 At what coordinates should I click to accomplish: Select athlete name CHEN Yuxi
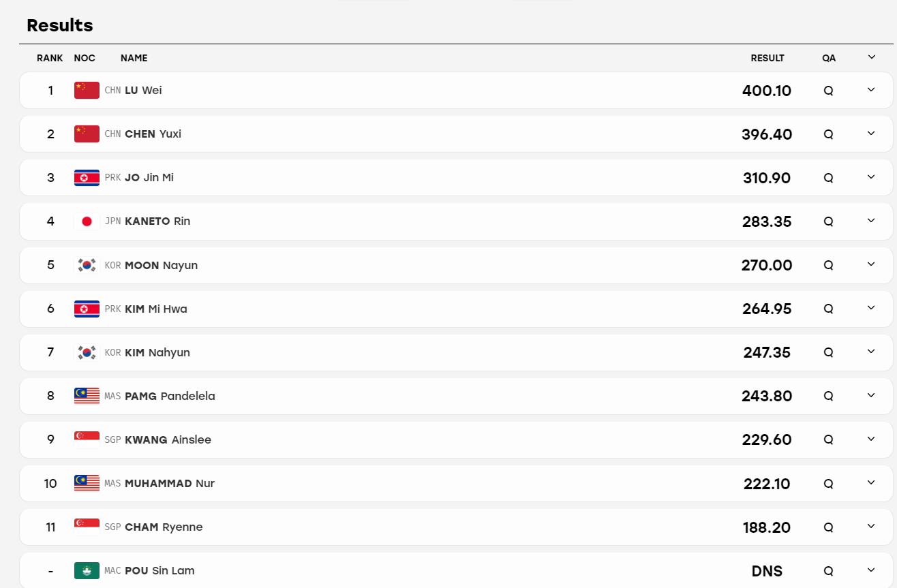(153, 134)
